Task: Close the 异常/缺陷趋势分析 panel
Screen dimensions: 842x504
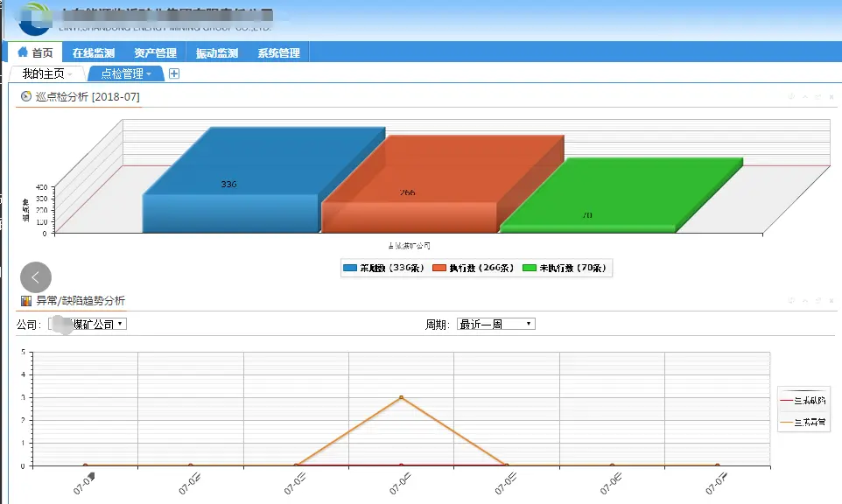Action: click(x=831, y=301)
